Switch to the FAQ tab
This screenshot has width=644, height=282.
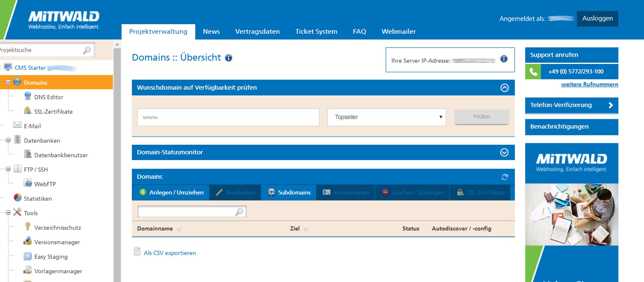[x=359, y=32]
